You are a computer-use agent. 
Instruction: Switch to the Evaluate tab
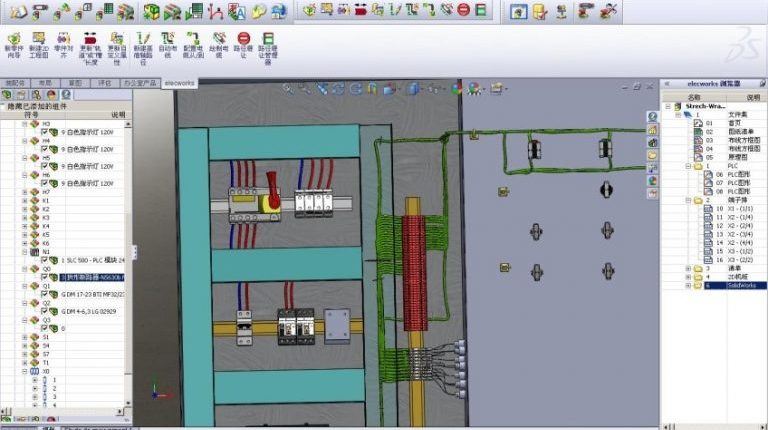[105, 83]
